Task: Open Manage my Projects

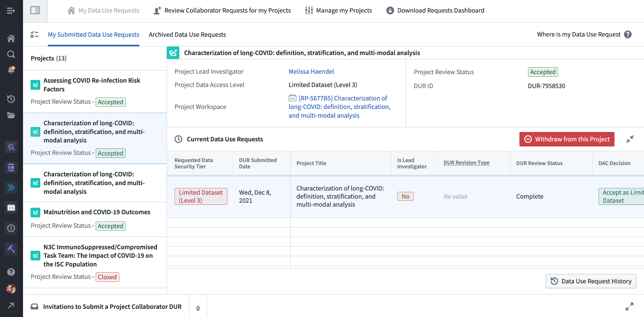Action: (x=344, y=10)
